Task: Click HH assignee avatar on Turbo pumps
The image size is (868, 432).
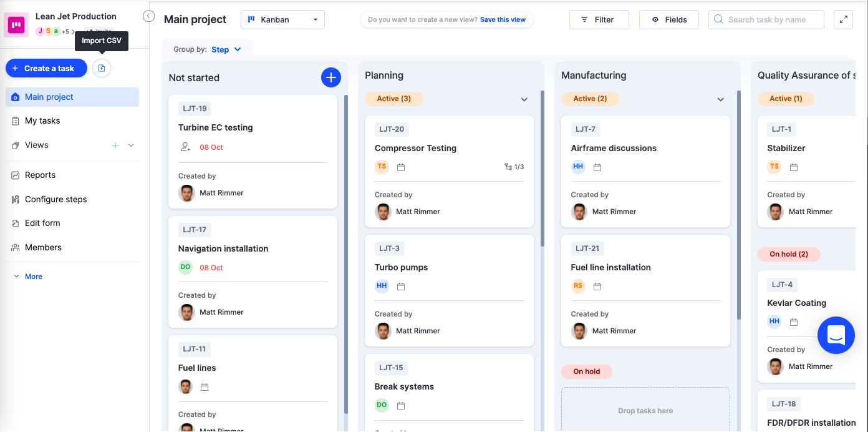Action: [382, 286]
